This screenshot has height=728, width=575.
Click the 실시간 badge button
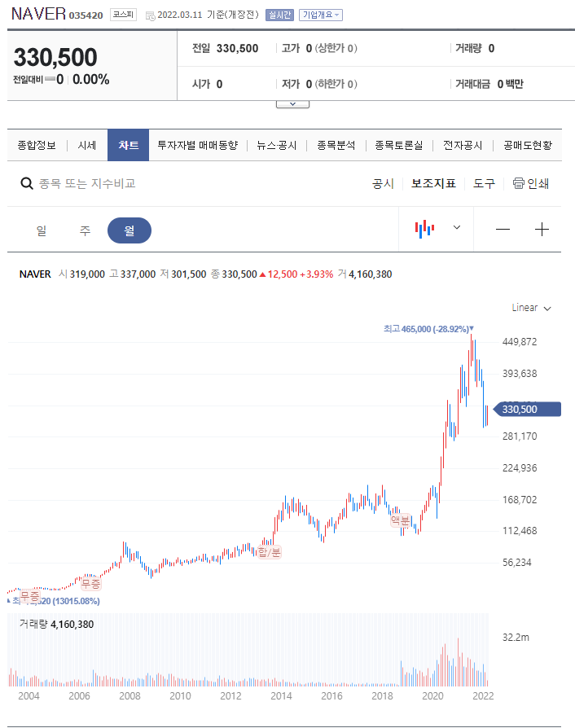[x=279, y=15]
